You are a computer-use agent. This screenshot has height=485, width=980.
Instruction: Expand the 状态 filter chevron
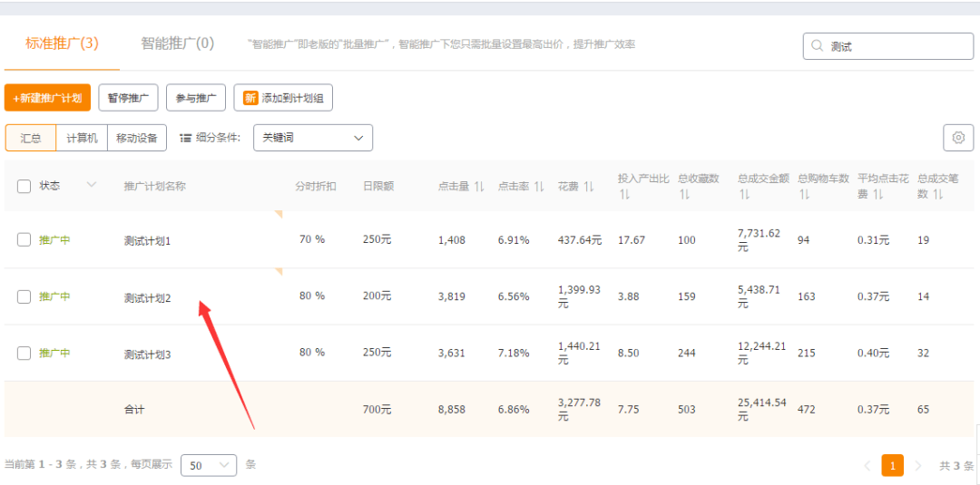pos(91,185)
